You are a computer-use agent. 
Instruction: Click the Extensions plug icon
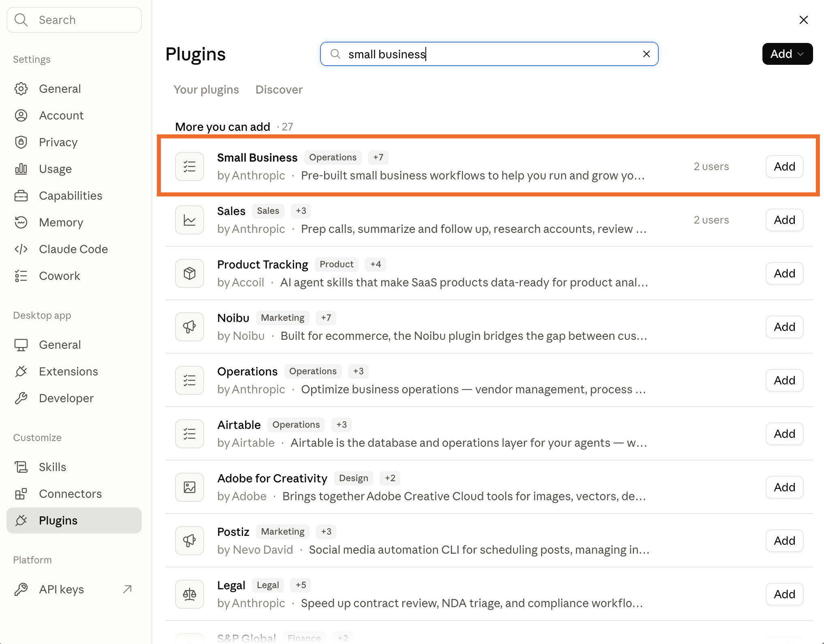tap(21, 371)
